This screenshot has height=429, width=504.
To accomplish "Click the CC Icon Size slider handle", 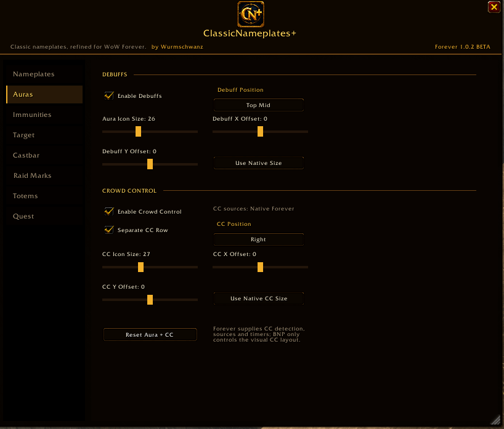I will click(140, 267).
